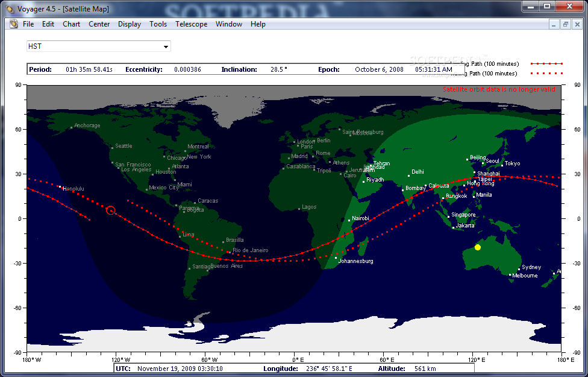Open the Edit menu

(x=48, y=24)
